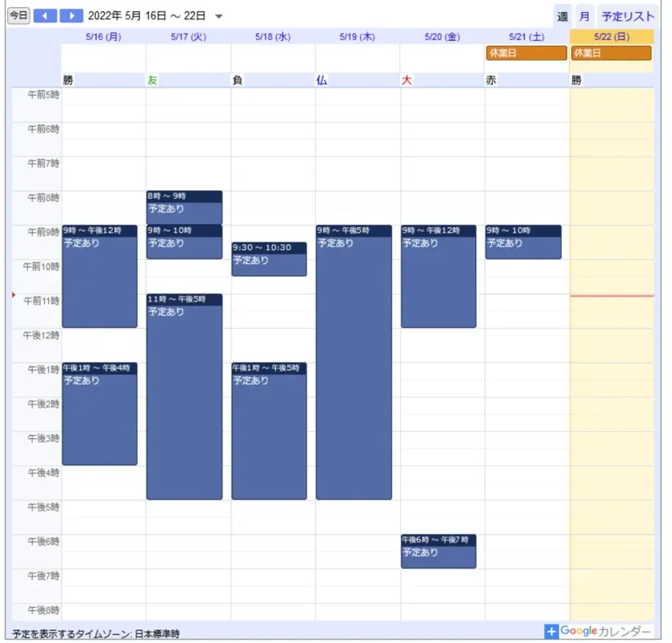
Task: Click the previous week arrow button
Action: [45, 16]
